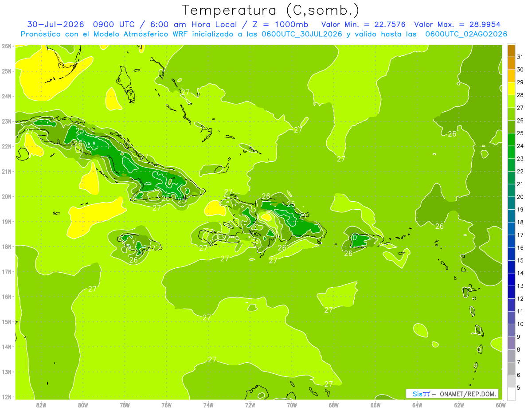Click the "21N" latitude axis label
Viewport: 532px width, 411px height.
click(x=6, y=172)
